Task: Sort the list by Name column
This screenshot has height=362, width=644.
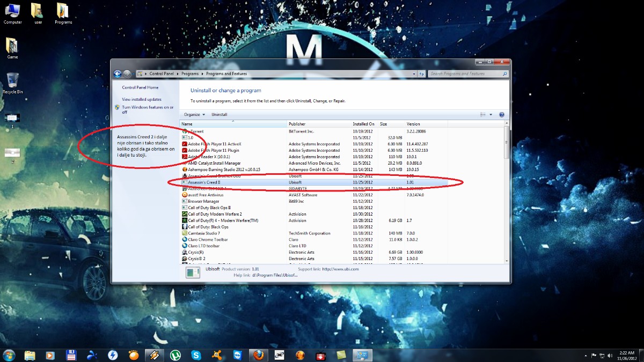Action: pos(233,124)
